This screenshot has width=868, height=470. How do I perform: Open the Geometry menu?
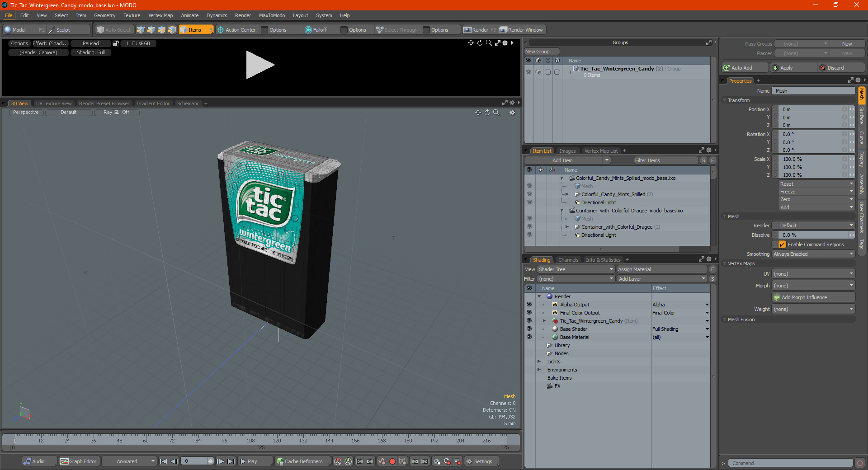coord(104,15)
